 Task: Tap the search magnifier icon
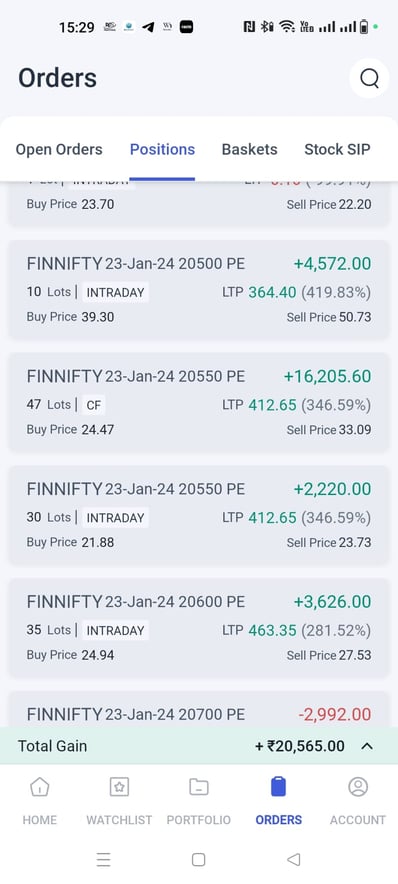coord(369,78)
